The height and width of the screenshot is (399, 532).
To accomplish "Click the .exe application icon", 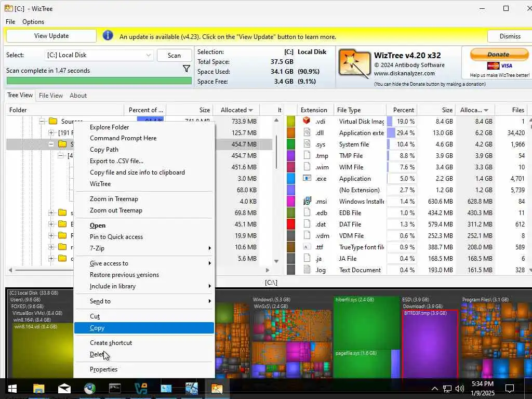I will point(307,178).
